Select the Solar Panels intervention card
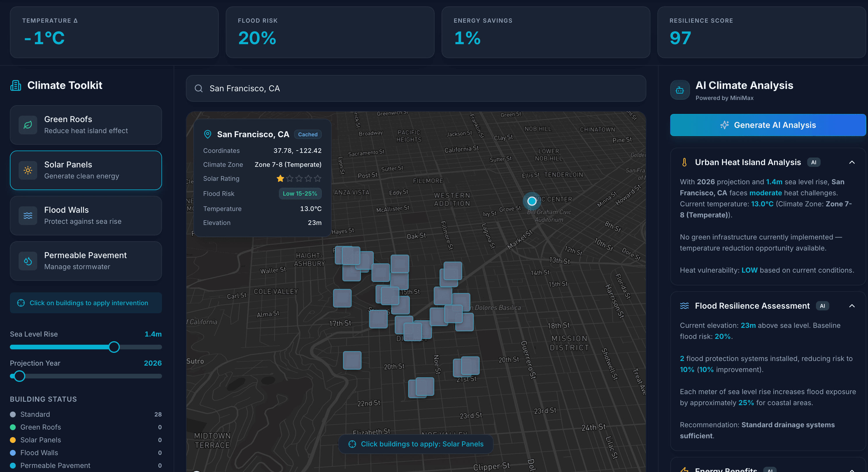This screenshot has height=472, width=868. (x=86, y=170)
